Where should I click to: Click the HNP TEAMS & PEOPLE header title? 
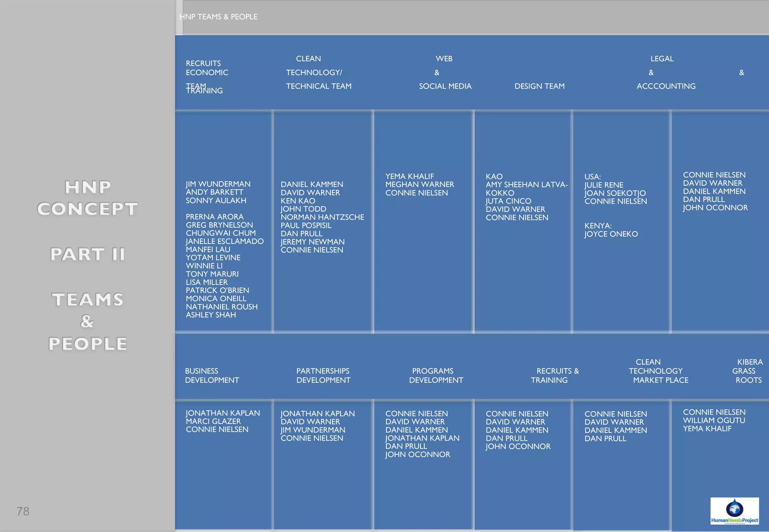[218, 17]
